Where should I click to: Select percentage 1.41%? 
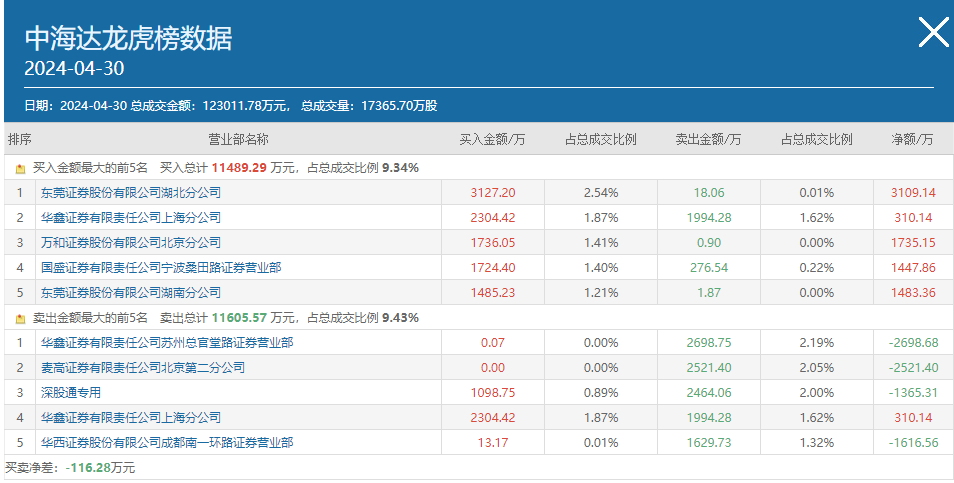click(x=601, y=243)
